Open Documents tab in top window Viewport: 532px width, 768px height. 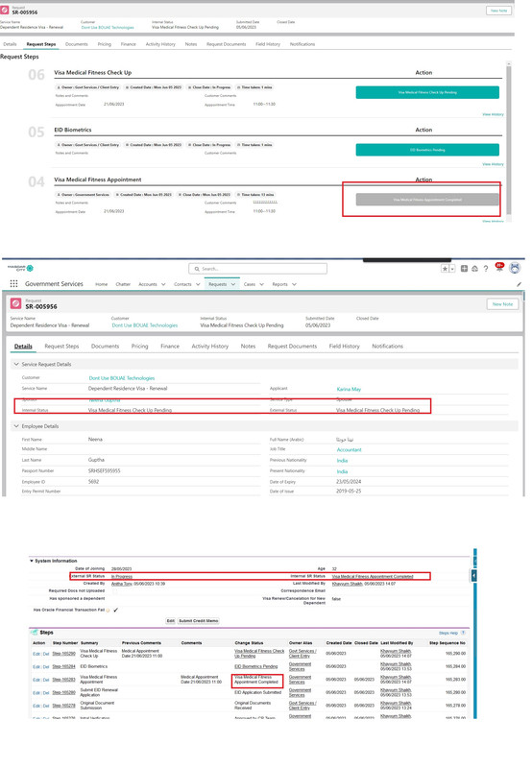pos(77,44)
